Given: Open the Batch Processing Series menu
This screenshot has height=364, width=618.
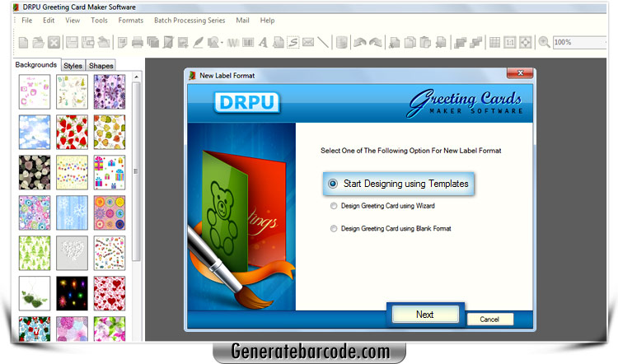Looking at the screenshot, I should pos(190,20).
